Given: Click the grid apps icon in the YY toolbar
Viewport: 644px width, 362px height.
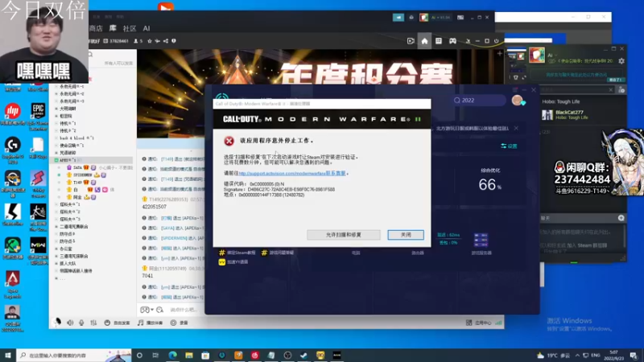Looking at the screenshot, I should click(x=438, y=41).
